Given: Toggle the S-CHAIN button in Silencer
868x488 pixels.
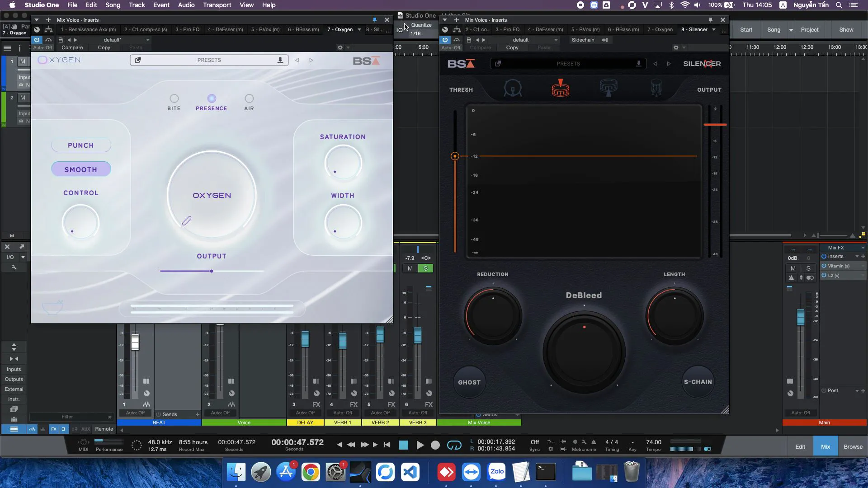Looking at the screenshot, I should point(698,382).
